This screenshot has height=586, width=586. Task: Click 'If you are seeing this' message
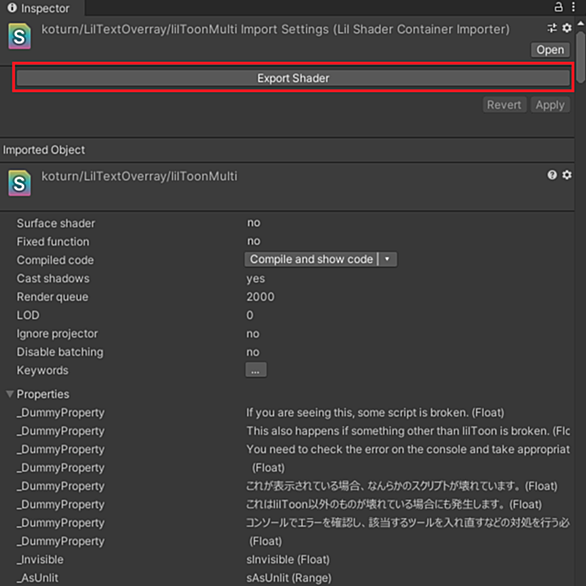click(375, 413)
